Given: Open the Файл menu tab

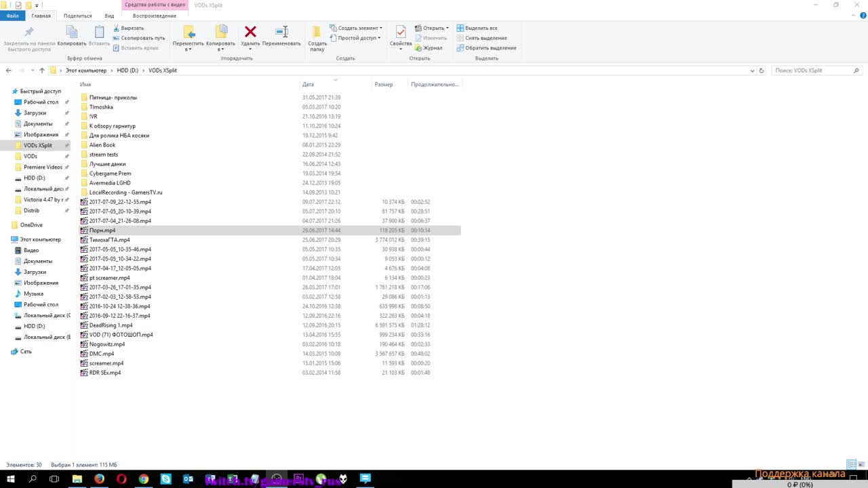Looking at the screenshot, I should point(12,16).
